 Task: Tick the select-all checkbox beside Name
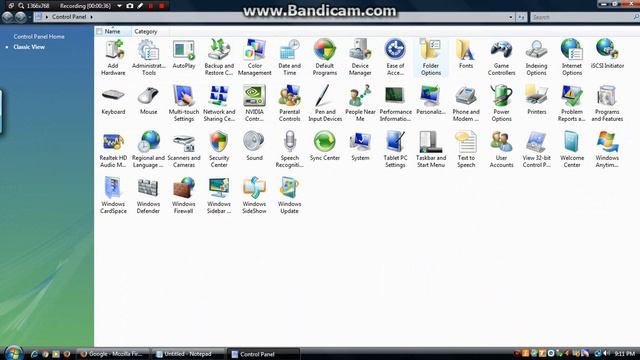pos(99,31)
